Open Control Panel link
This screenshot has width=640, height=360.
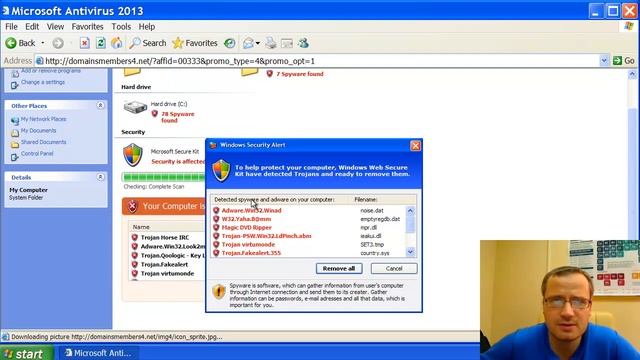click(x=37, y=153)
